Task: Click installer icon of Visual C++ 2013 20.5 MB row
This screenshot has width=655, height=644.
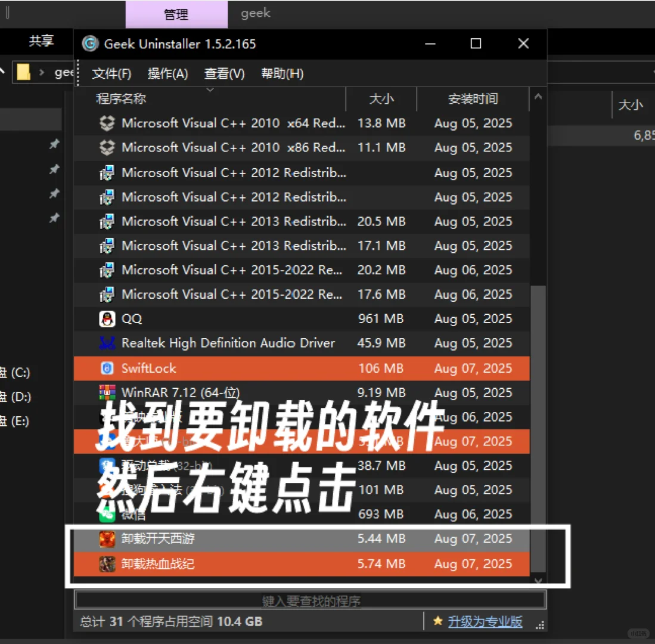Action: (x=107, y=221)
